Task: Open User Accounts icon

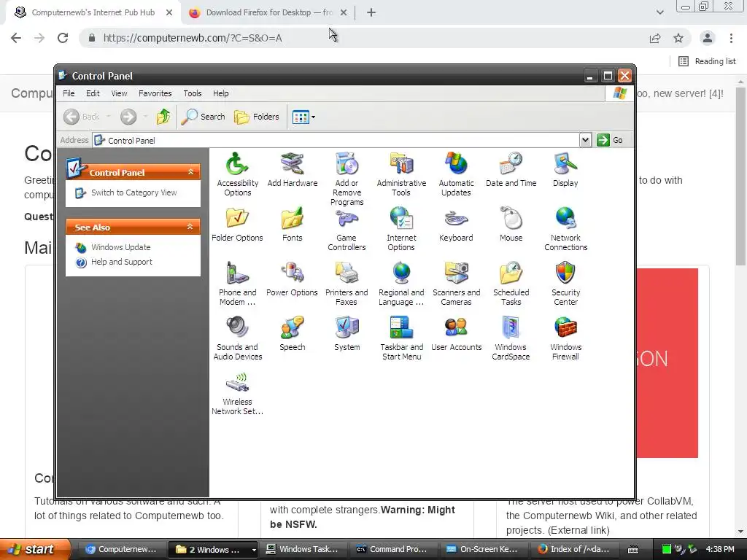Action: click(456, 334)
